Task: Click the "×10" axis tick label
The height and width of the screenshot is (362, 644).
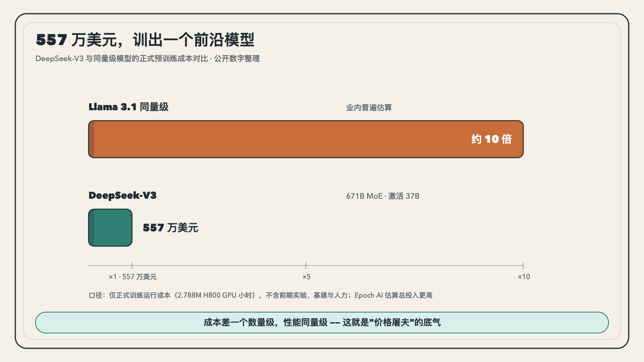Action: 524,277
